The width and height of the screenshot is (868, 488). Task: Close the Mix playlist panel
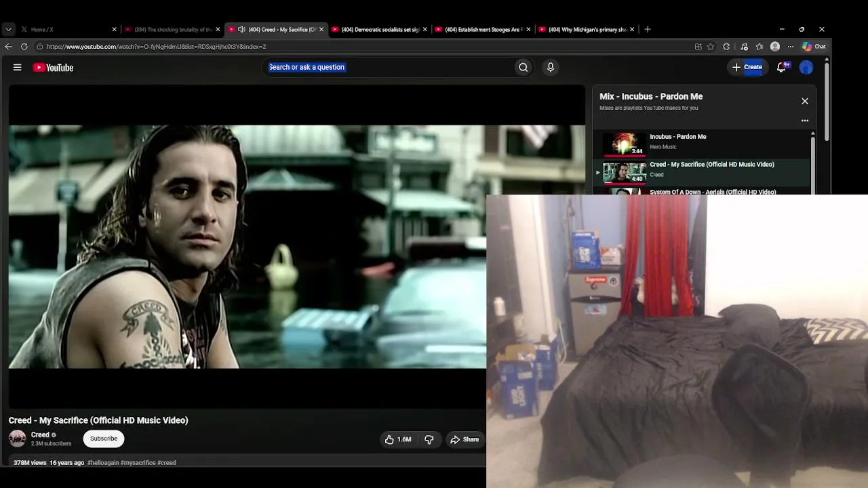tap(805, 101)
